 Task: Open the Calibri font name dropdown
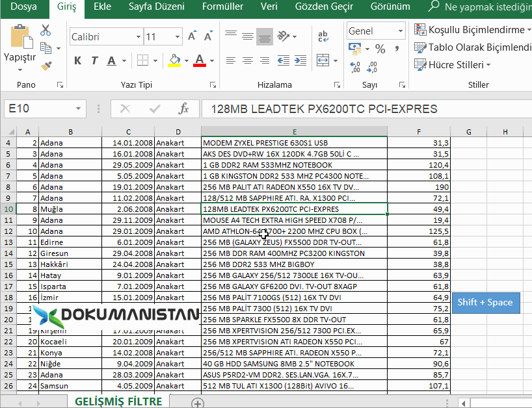pyautogui.click(x=139, y=36)
